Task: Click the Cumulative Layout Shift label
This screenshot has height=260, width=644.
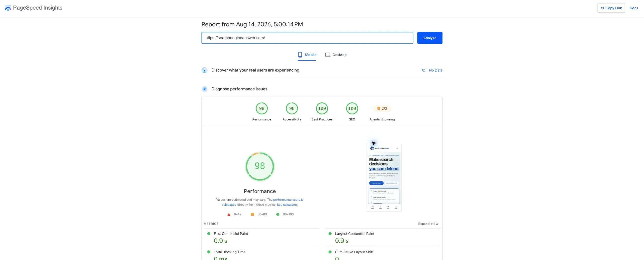Action: (x=354, y=252)
